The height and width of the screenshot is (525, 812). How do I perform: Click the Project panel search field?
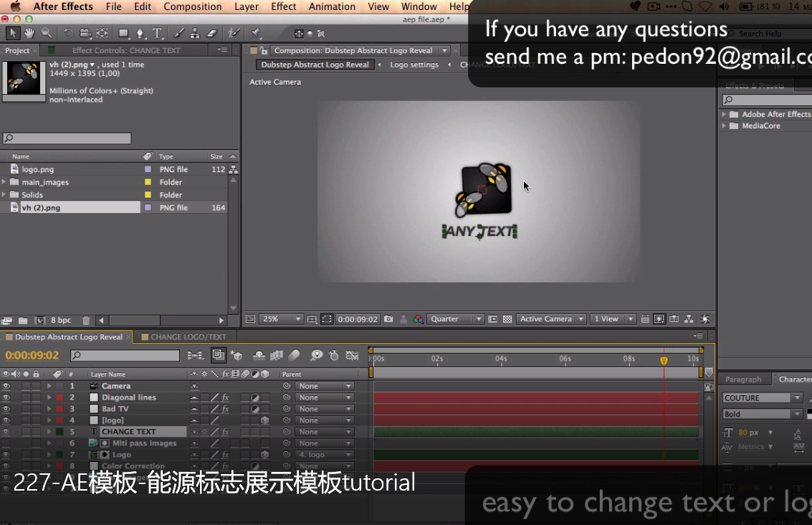coord(67,138)
